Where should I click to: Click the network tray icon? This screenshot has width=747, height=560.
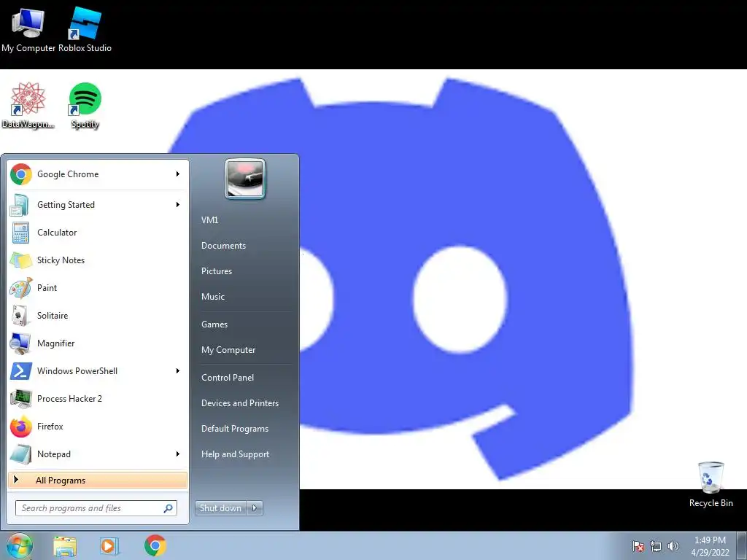point(656,546)
